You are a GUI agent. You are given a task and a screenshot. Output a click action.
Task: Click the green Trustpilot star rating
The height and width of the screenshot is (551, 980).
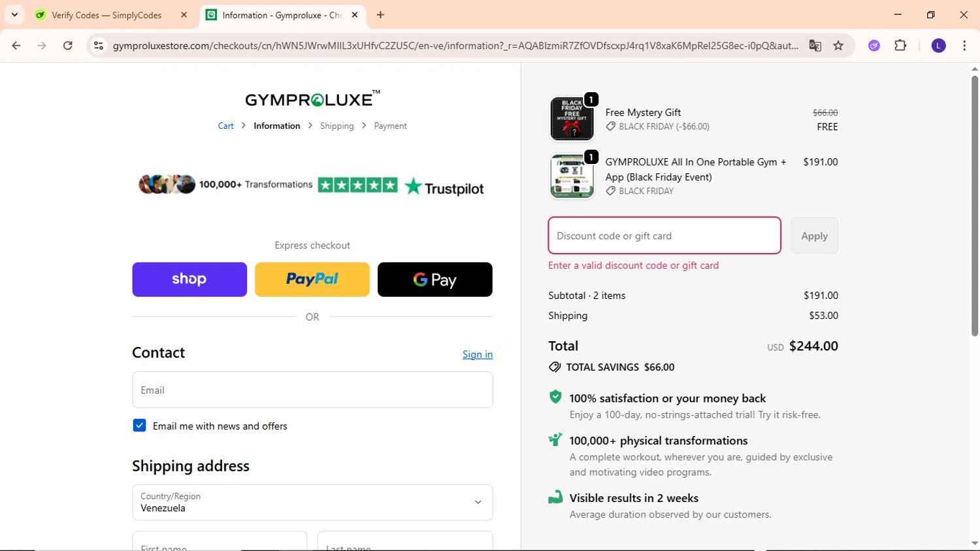(357, 185)
